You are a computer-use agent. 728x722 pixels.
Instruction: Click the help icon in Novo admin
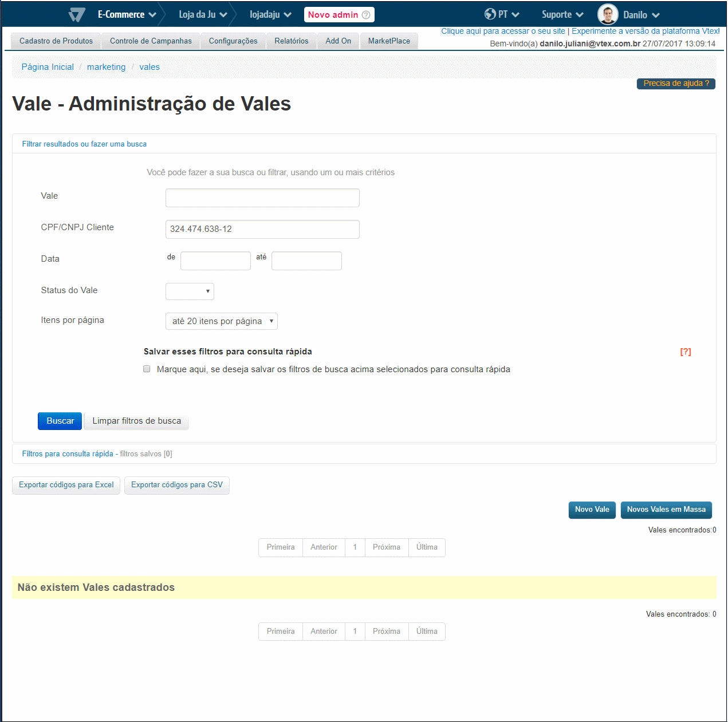[366, 15]
